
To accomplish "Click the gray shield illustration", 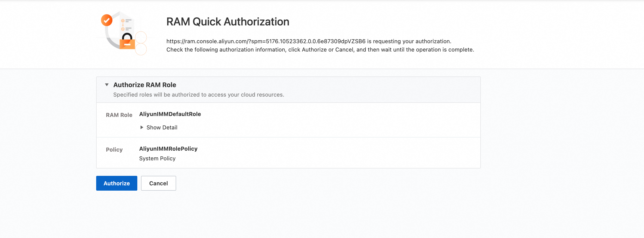I will [111, 37].
